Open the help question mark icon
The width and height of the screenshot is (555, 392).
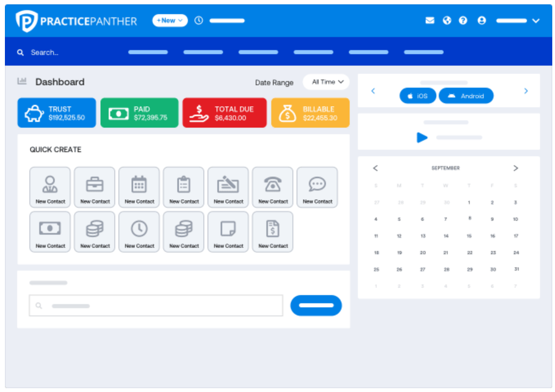[463, 21]
